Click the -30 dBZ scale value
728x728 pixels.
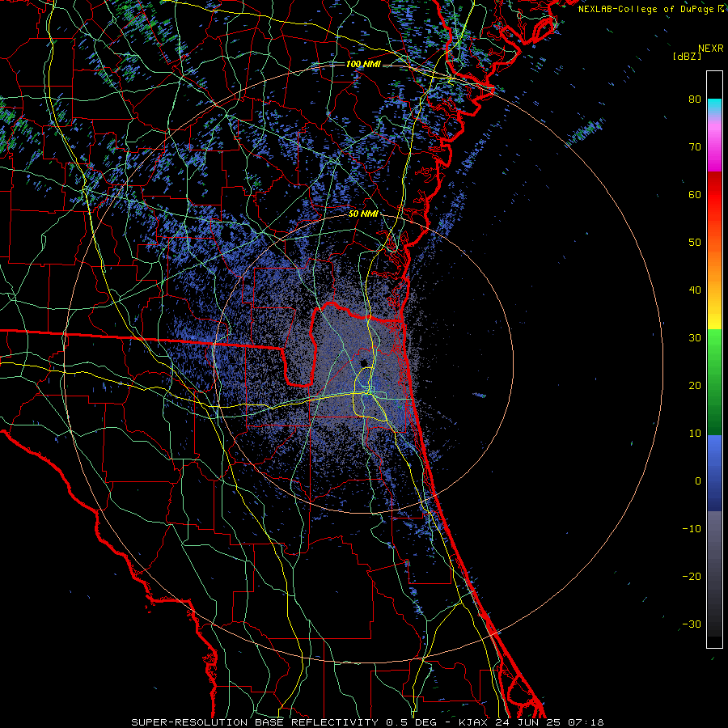point(692,624)
